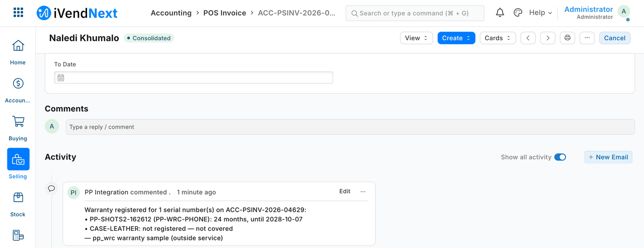Click the Cancel button
This screenshot has width=644, height=248.
[615, 38]
